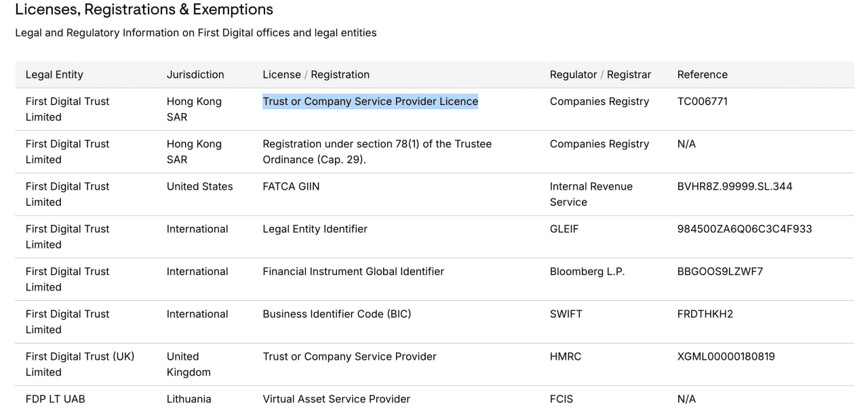Click the Licenses, Registrations & Exemptions heading
The image size is (868, 418).
(144, 9)
